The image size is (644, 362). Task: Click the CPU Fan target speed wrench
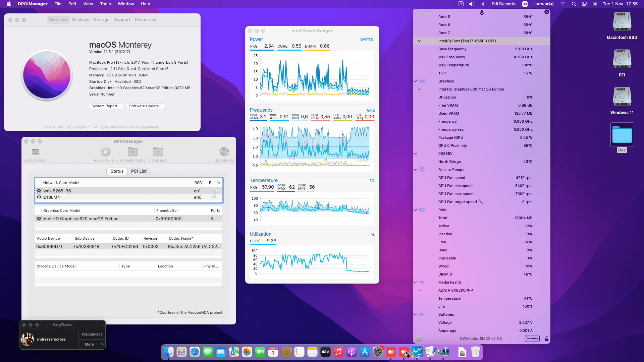tap(480, 202)
